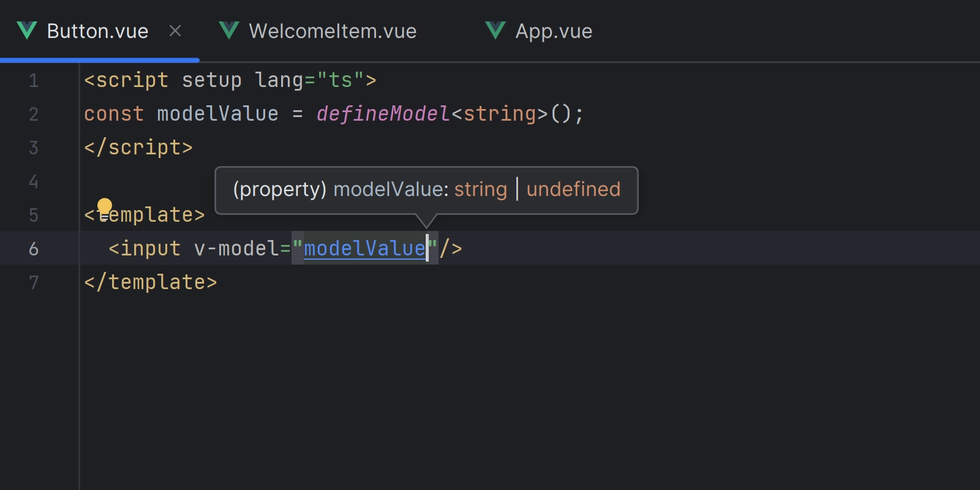Click '(property)' in the type tooltip
The height and width of the screenshot is (490, 980).
(x=279, y=189)
